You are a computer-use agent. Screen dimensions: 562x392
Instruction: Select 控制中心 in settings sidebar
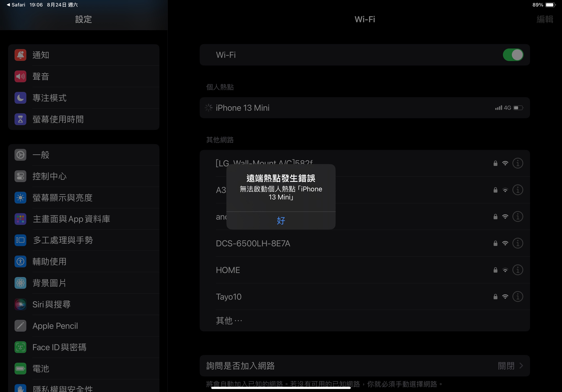[x=84, y=176]
